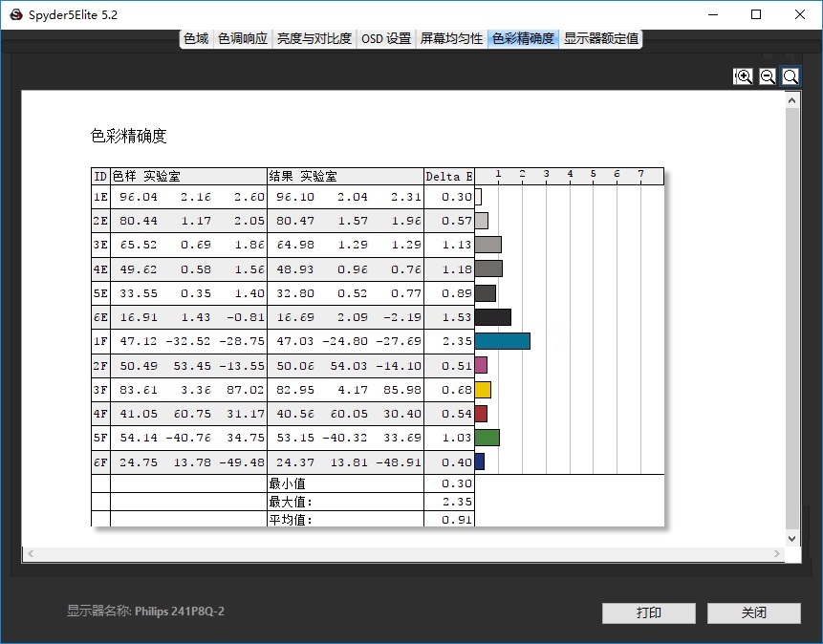Select the 屏幕均匀性 tab
Viewport: 823px width, 644px height.
pos(450,39)
